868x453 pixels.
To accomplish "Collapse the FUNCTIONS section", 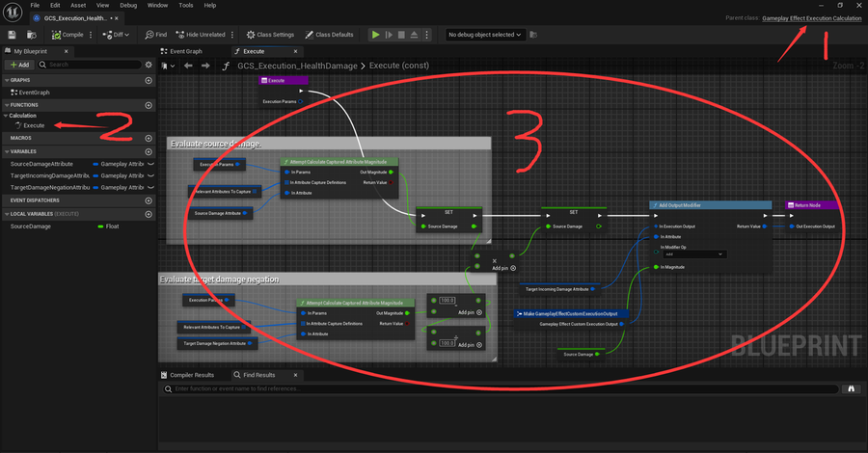I will pos(7,105).
